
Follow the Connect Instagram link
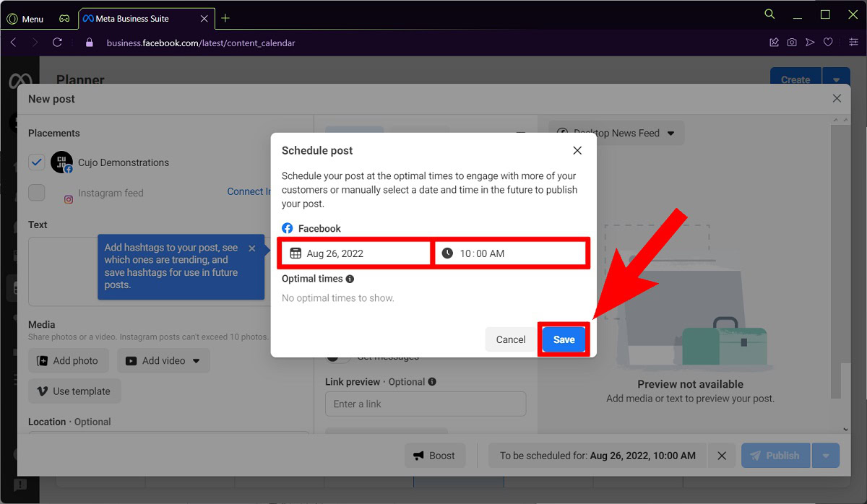coord(249,191)
